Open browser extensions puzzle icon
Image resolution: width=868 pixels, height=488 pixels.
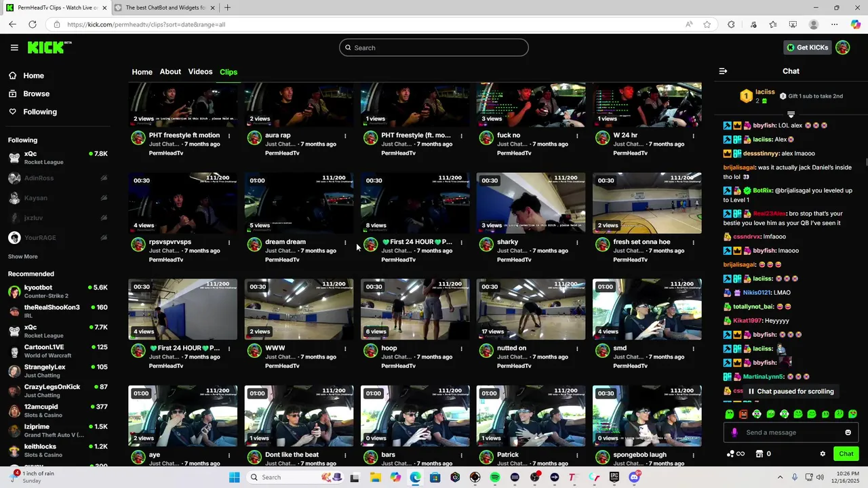[x=731, y=24]
